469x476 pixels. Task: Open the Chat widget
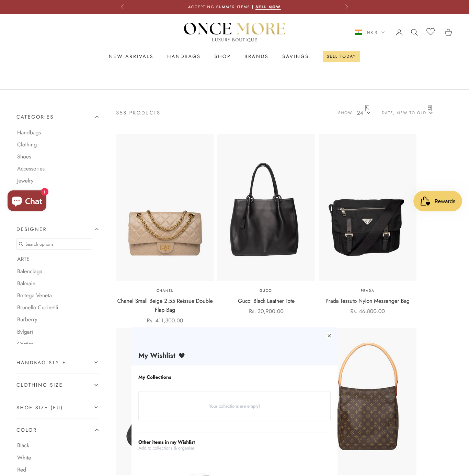(27, 201)
